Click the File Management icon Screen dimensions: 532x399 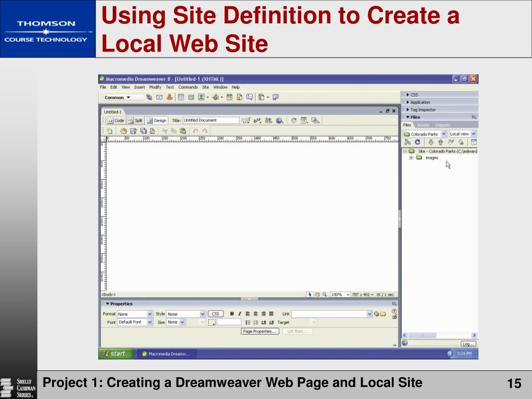(x=269, y=121)
